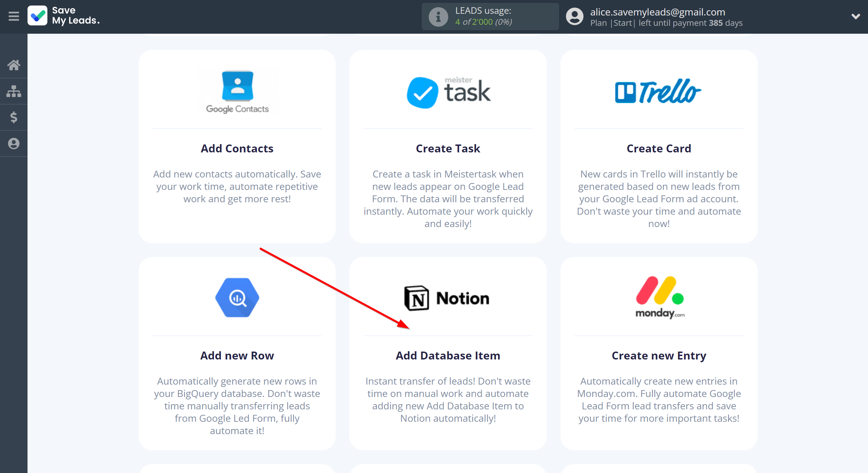Click the BigQuery Add new Row icon
868x473 pixels.
point(237,298)
